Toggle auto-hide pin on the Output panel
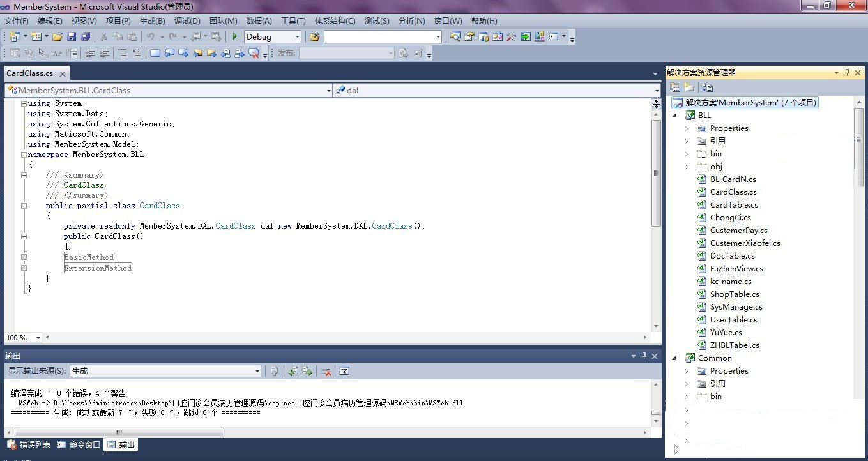The height and width of the screenshot is (461, 868). point(644,356)
